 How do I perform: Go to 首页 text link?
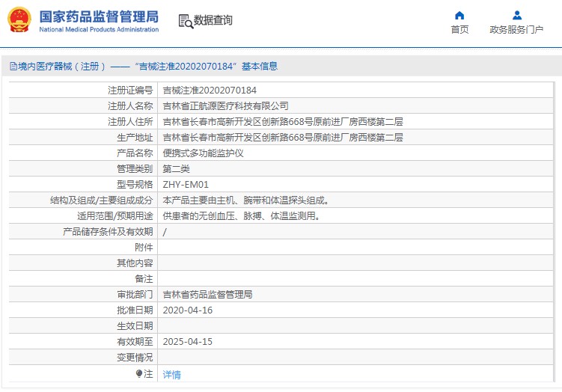pos(459,30)
